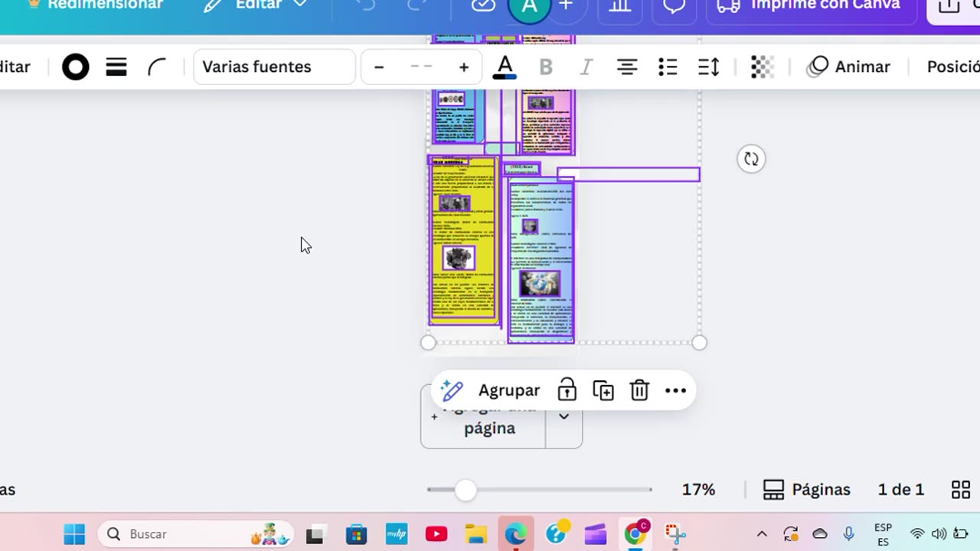Click the magic edit pencil icon

click(452, 390)
